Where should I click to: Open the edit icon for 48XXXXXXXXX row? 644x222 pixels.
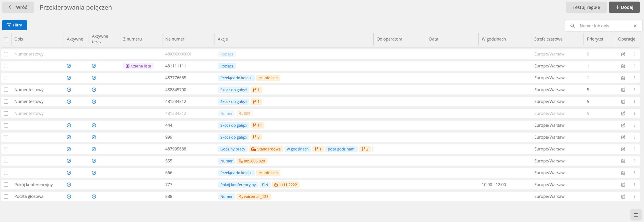point(623,54)
